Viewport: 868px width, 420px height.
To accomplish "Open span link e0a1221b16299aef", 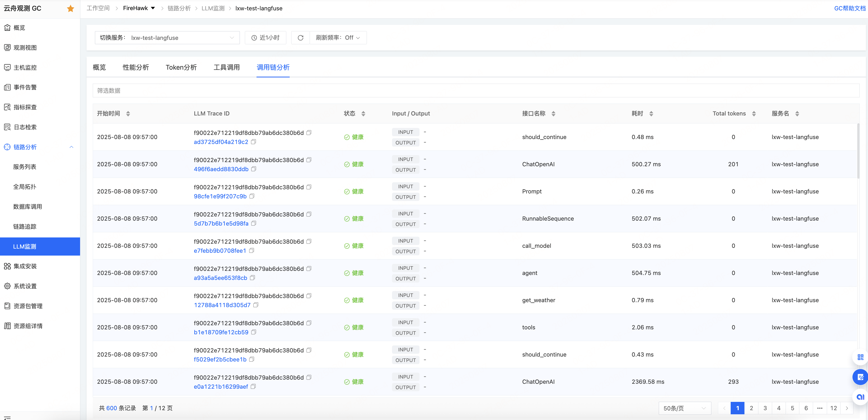I will point(221,387).
